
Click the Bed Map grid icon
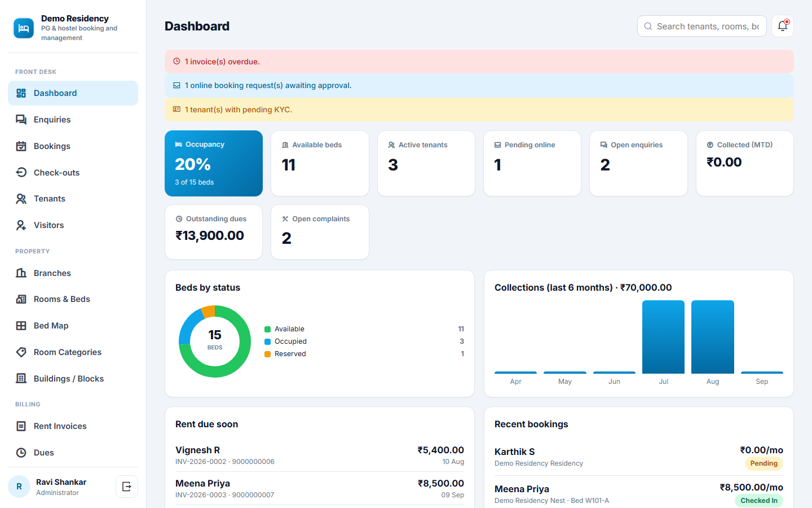click(21, 326)
